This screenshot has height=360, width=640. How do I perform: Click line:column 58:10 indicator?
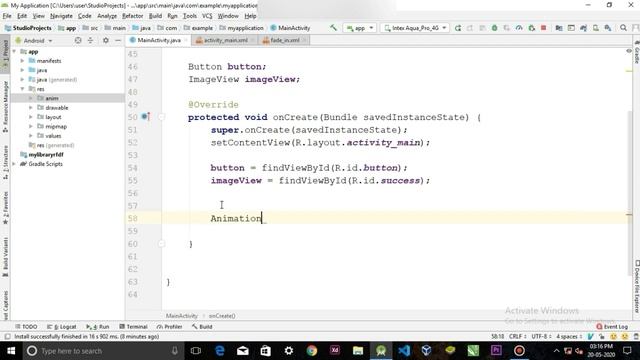click(x=497, y=336)
